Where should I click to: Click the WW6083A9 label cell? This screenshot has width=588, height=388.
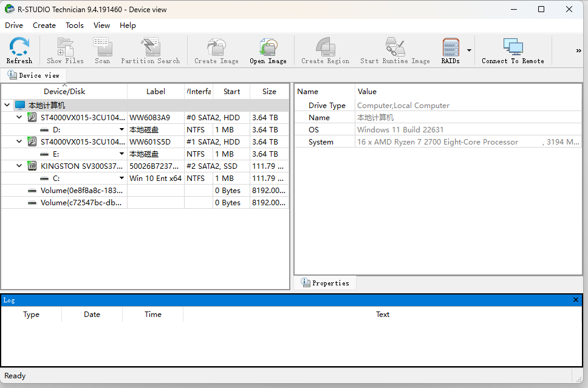point(156,117)
